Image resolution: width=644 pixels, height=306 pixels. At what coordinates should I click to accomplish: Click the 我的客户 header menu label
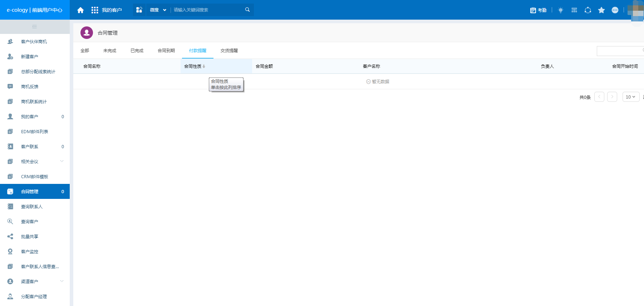click(112, 10)
